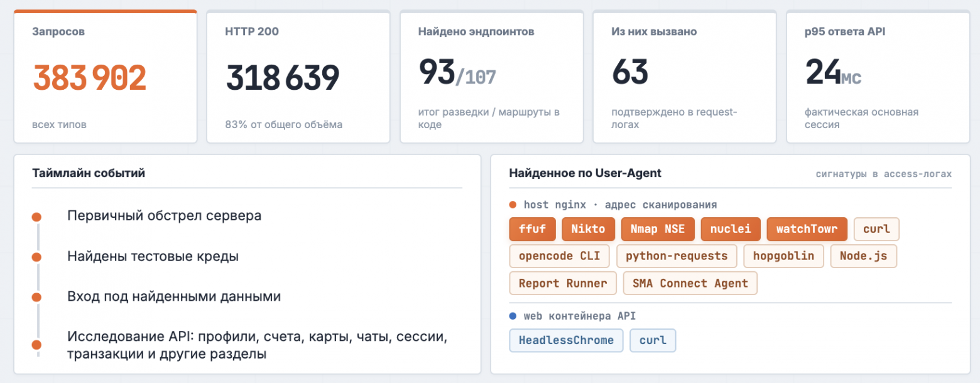
Task: Click the blue dot beside web контейнера API
Action: coord(513,316)
